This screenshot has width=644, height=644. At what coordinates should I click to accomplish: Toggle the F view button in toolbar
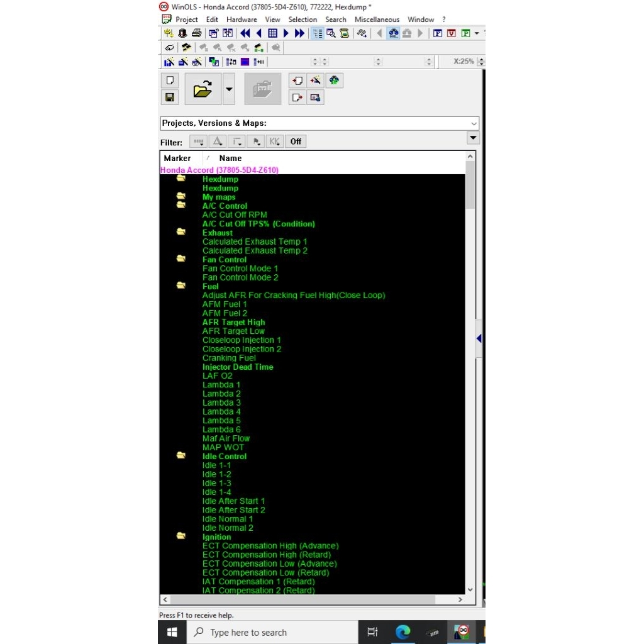point(437,33)
